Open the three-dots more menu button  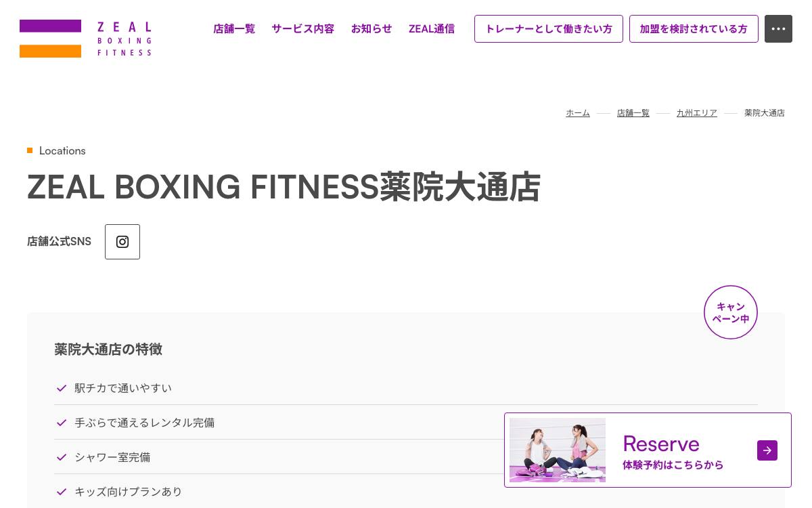[x=778, y=29]
